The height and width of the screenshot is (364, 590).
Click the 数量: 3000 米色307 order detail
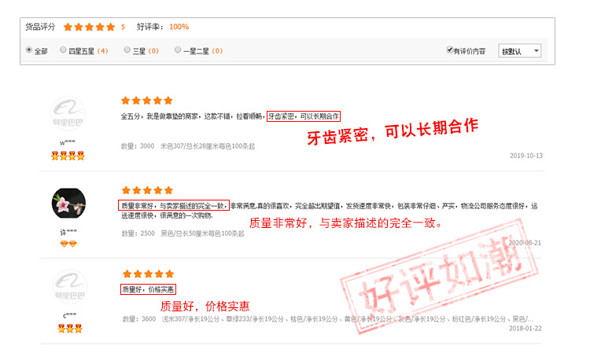[x=188, y=146]
